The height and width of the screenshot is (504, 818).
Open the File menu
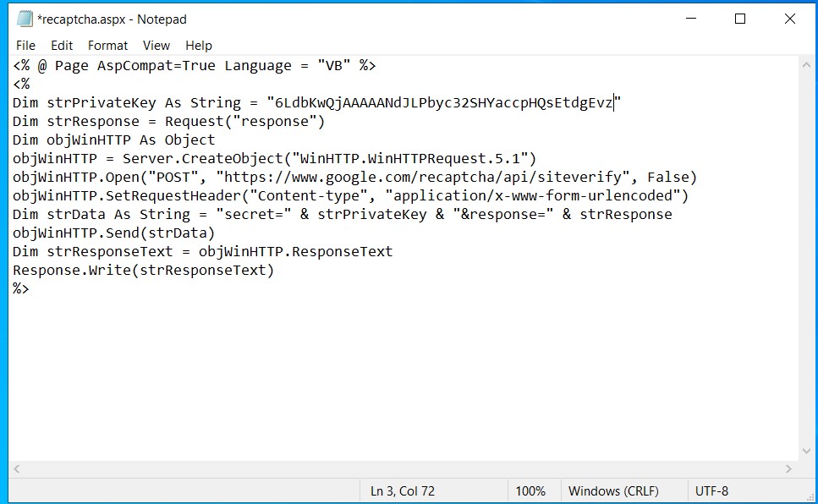(x=25, y=46)
